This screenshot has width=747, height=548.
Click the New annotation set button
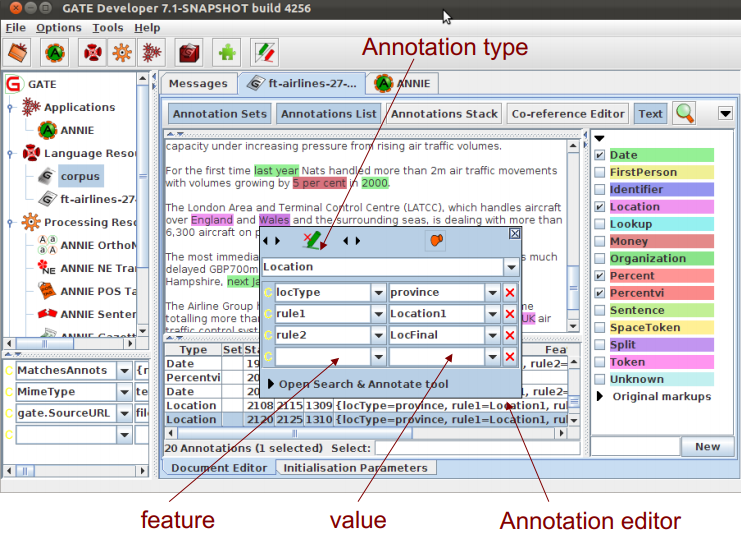707,447
